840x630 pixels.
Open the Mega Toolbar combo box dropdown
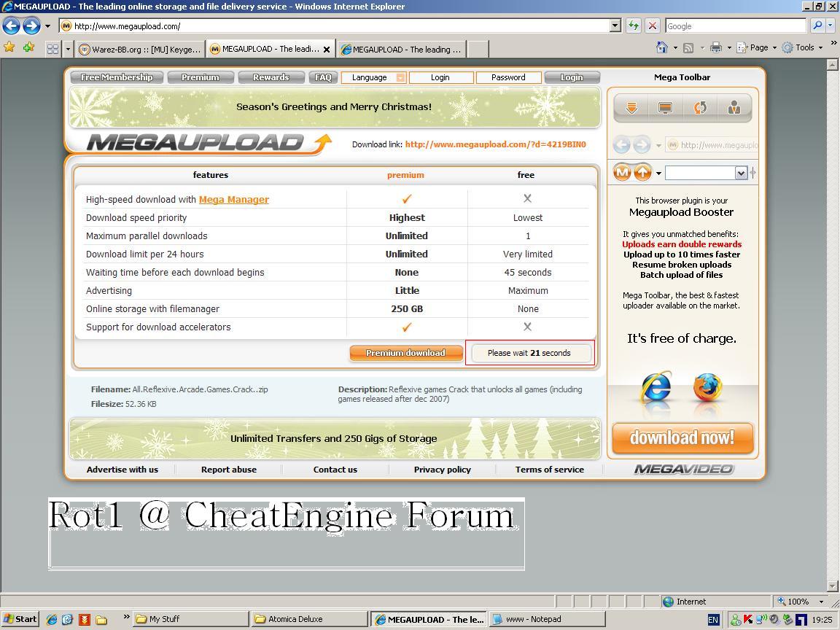[741, 173]
